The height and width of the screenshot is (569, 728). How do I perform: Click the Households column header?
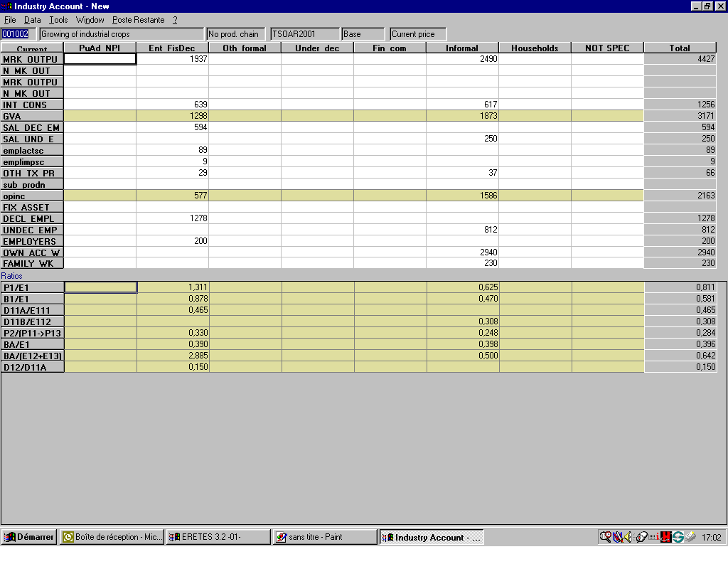coord(535,48)
